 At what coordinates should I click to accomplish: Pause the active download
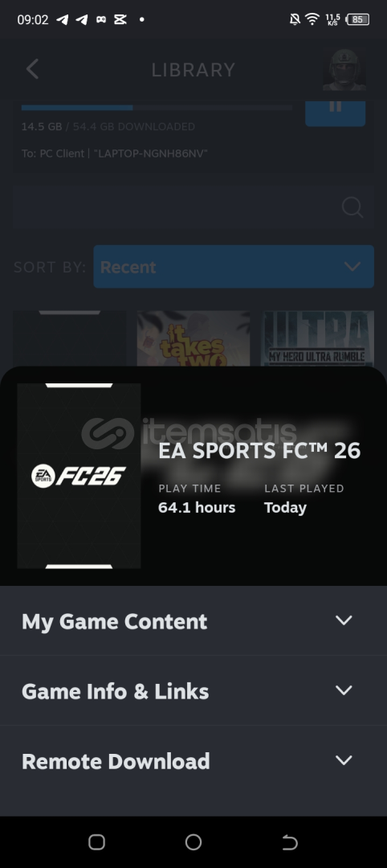[335, 111]
